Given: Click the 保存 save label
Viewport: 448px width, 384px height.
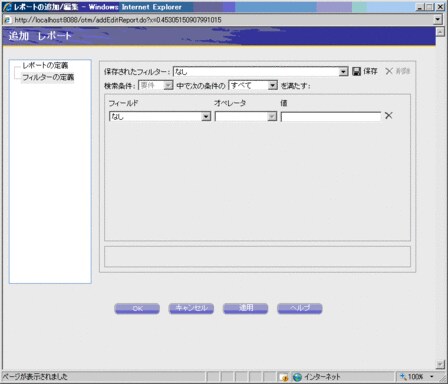Looking at the screenshot, I should coord(370,71).
